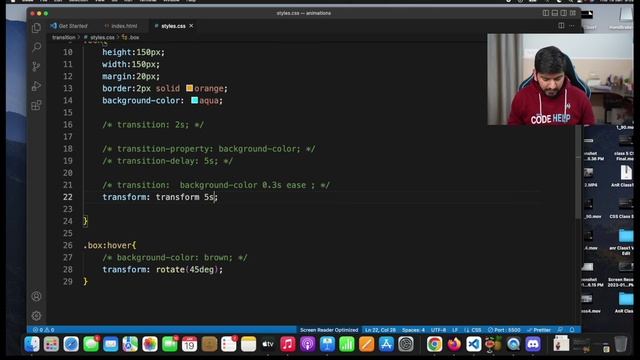Click the 'transition: 2s;' comment line
The width and height of the screenshot is (640, 360).
pyautogui.click(x=153, y=124)
